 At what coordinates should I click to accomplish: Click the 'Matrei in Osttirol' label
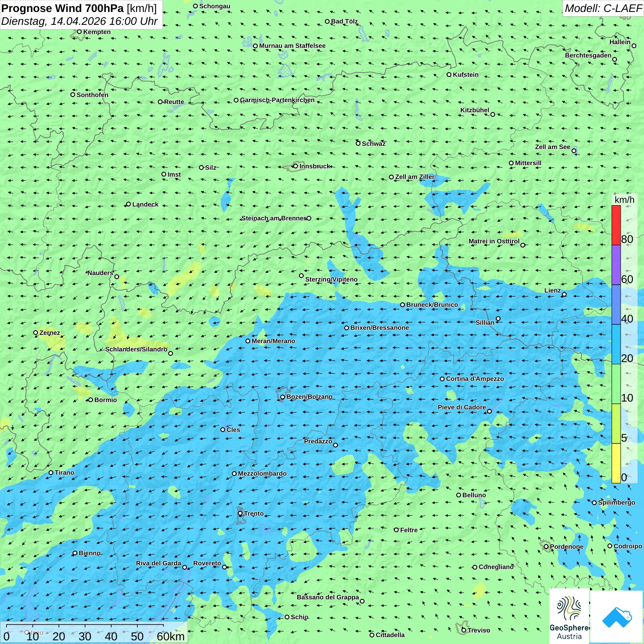click(494, 241)
